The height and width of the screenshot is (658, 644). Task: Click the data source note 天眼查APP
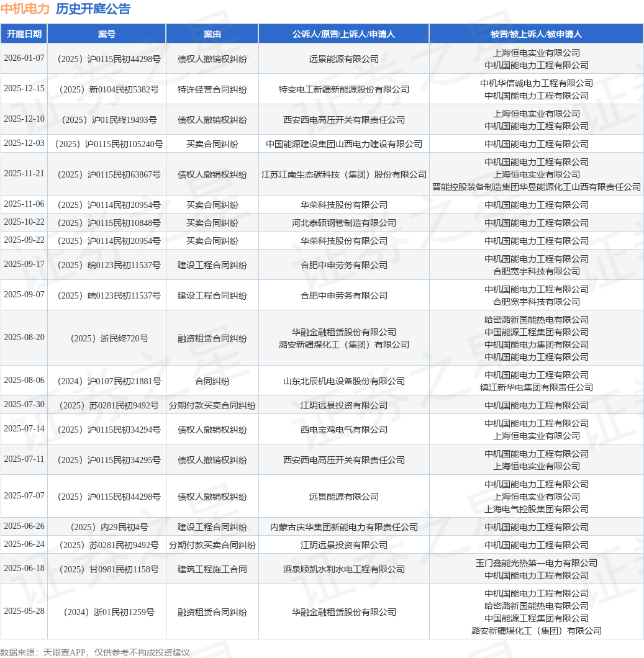(64, 652)
